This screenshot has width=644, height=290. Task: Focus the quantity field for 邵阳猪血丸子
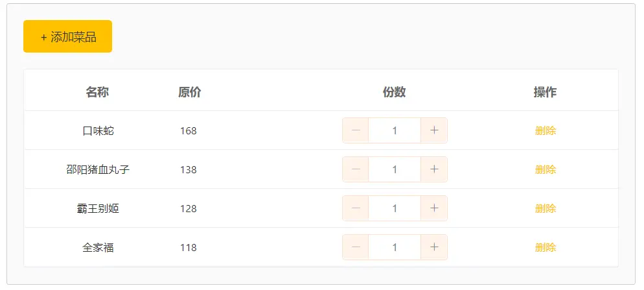(395, 169)
